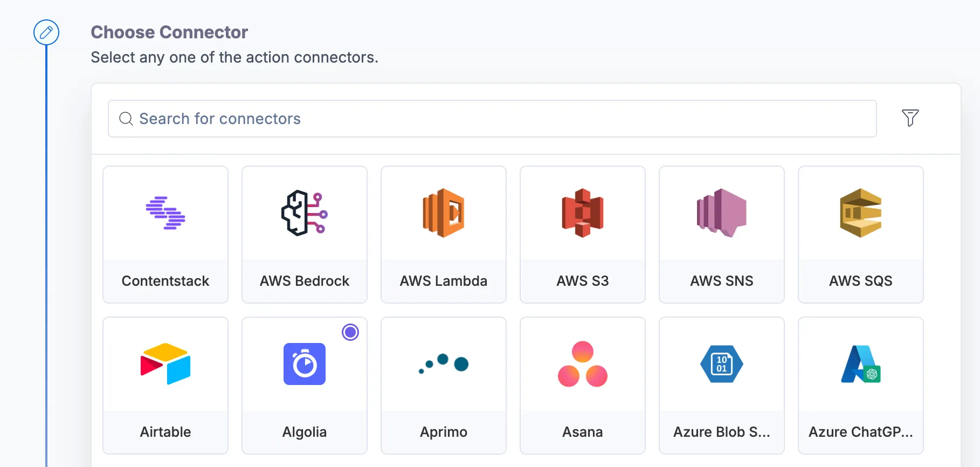Click the Aprimo label
The width and height of the screenshot is (980, 467).
click(444, 432)
